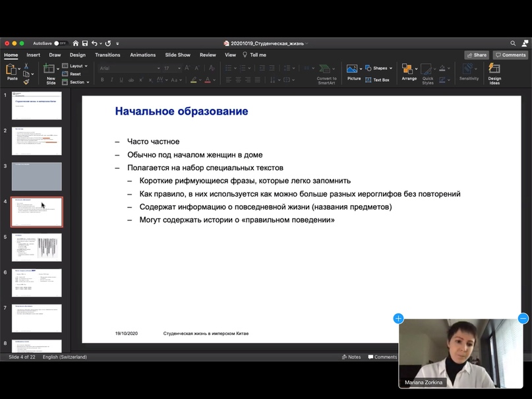532x399 pixels.
Task: Open the Section dropdown menu
Action: tap(76, 82)
